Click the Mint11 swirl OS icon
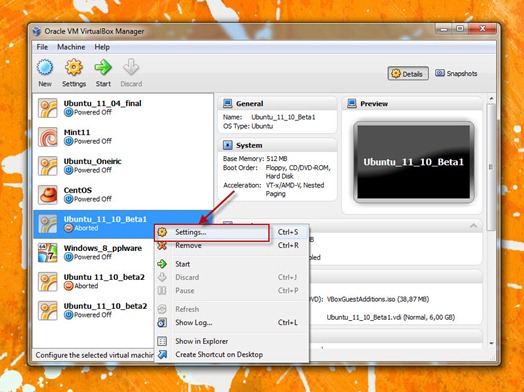The width and height of the screenshot is (524, 392). click(x=47, y=137)
